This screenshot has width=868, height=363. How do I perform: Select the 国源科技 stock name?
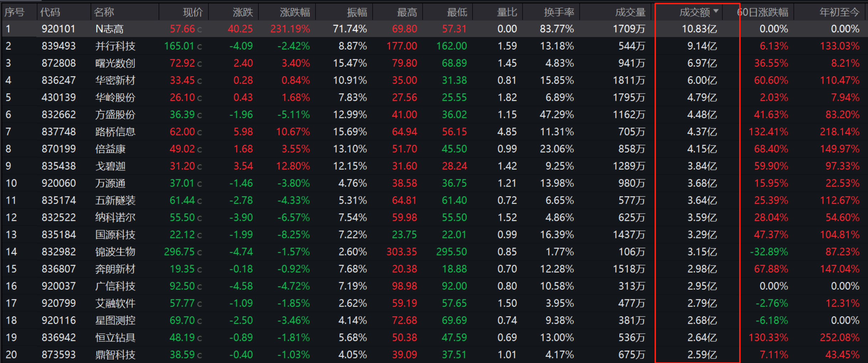115,235
